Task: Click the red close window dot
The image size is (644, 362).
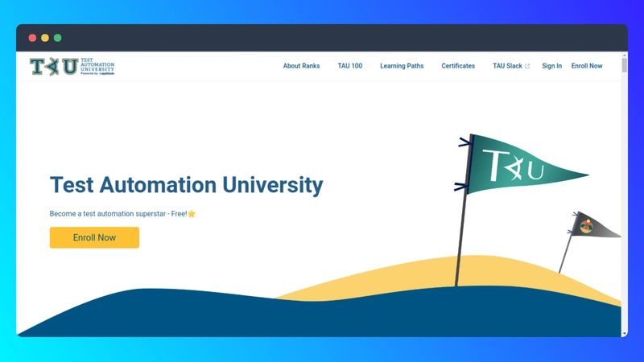Action: point(32,38)
